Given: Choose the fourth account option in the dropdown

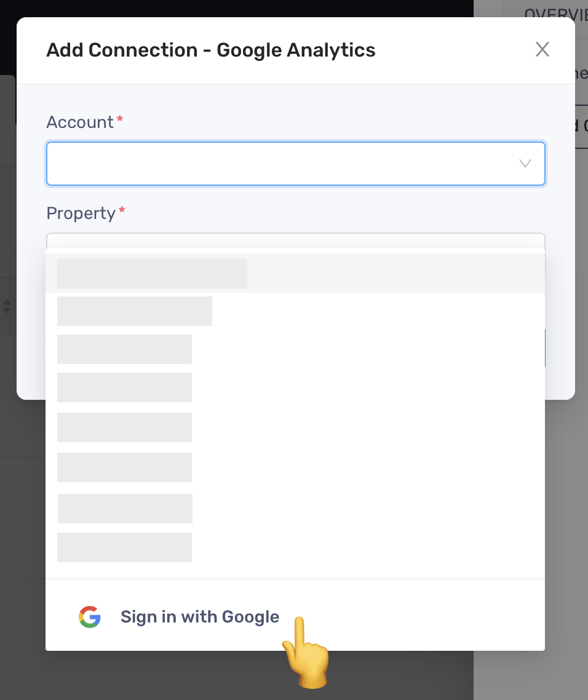Looking at the screenshot, I should [295, 388].
